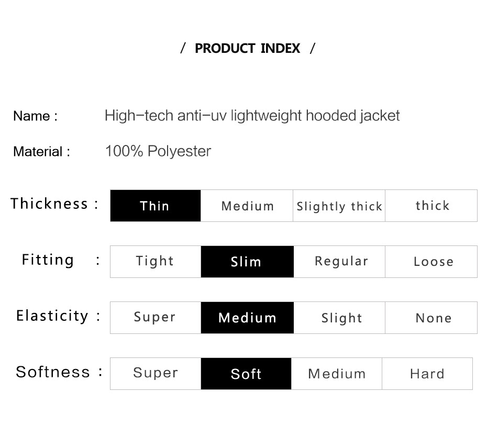Pick Regular in the Fitting row
This screenshot has height=448, width=487.
tap(339, 261)
